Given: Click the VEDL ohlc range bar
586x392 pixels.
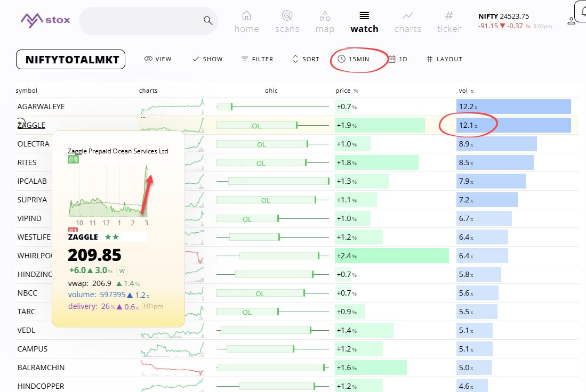Looking at the screenshot, I should (272, 330).
